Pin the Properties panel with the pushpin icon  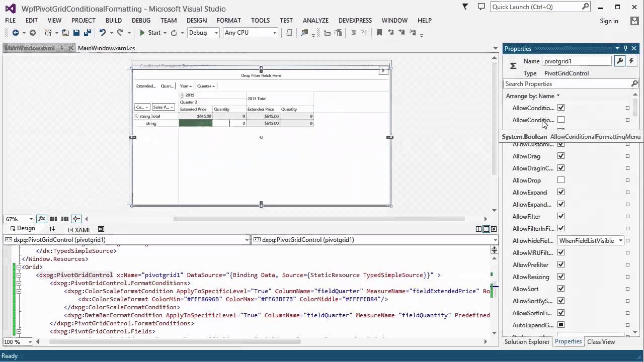pyautogui.click(x=625, y=49)
